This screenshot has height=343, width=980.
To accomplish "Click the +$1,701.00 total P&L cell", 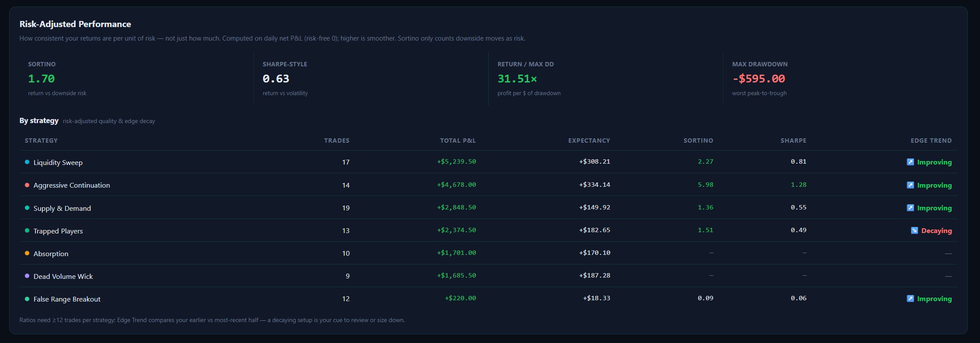I will click(457, 253).
